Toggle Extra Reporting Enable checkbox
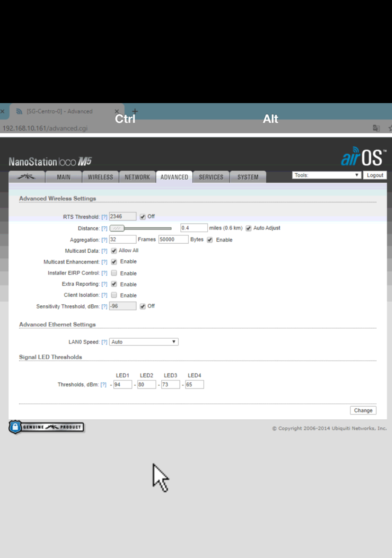Screen dimensions: 392x558 click(x=114, y=284)
